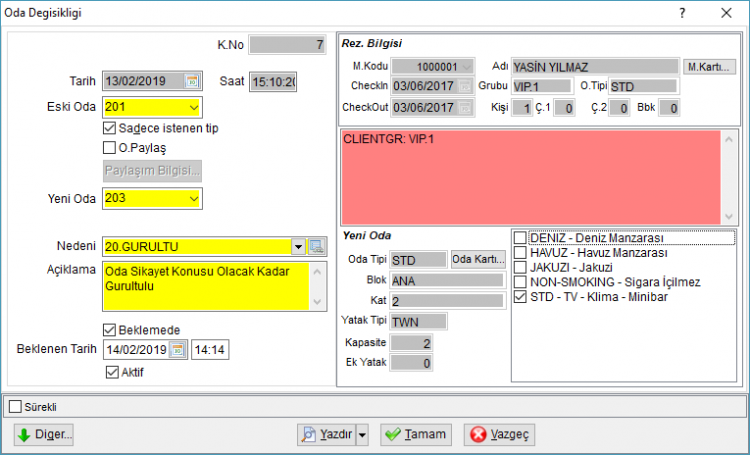Confirm with the Tamam button

pyautogui.click(x=416, y=434)
